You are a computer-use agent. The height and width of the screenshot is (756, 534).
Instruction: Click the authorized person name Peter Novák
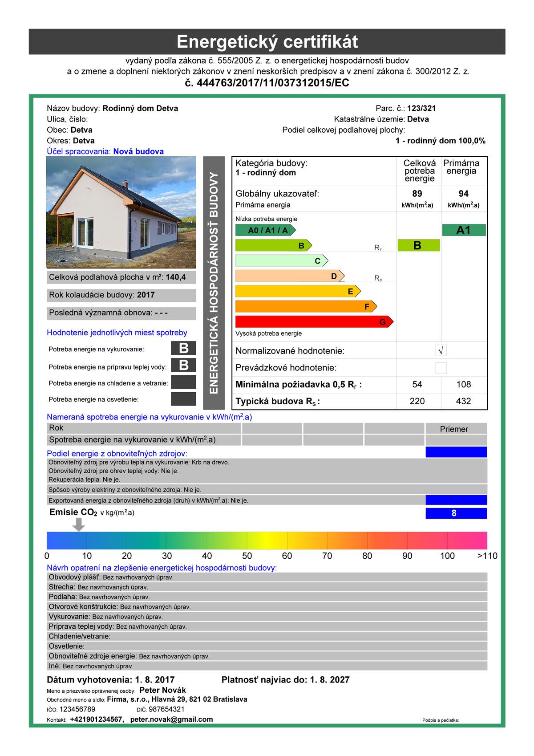pos(162,690)
